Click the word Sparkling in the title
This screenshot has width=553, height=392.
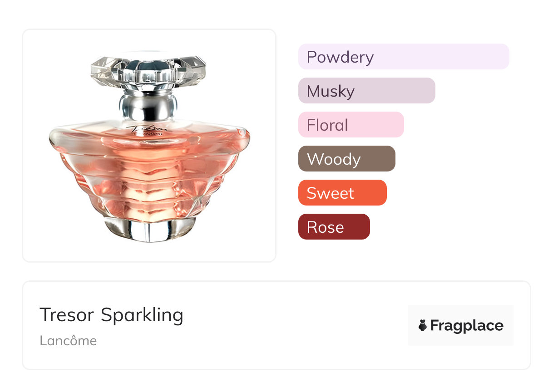(142, 315)
